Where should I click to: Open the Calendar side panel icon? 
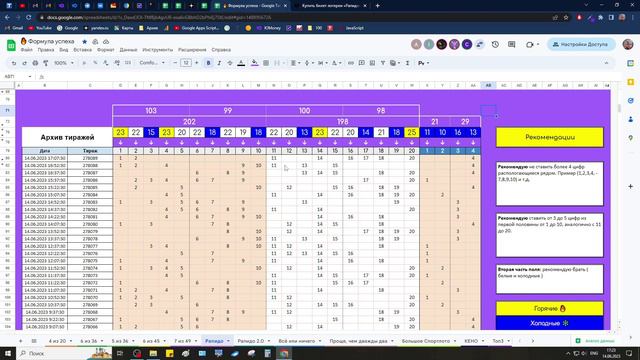[x=631, y=63]
